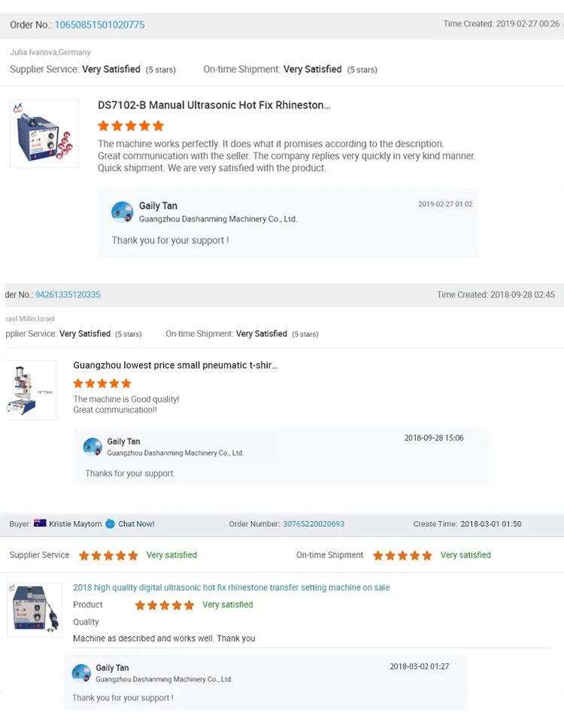The image size is (564, 728).
Task: Click Gaily Tan avatar in 2019-02-27 reply
Action: coord(122,212)
